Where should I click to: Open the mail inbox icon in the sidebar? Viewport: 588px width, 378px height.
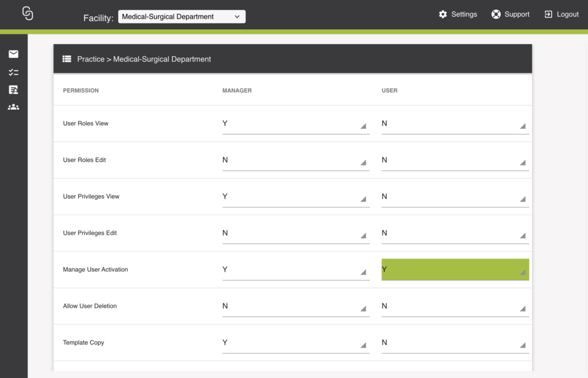coord(13,54)
